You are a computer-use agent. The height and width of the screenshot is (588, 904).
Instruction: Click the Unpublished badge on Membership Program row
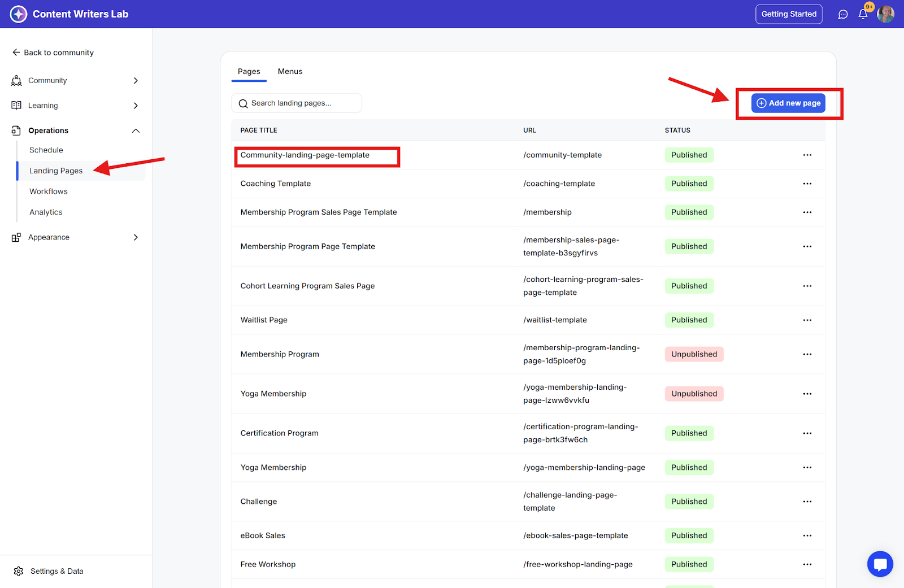pos(694,354)
